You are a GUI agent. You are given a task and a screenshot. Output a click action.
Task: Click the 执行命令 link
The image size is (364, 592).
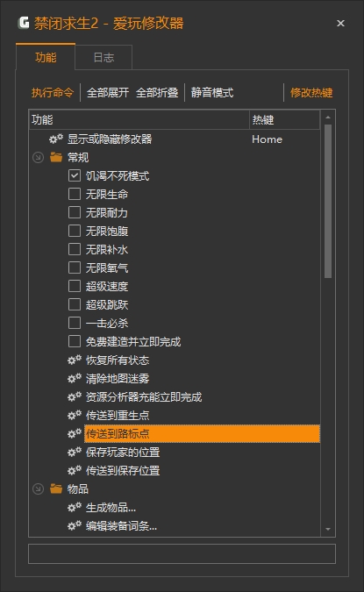53,92
